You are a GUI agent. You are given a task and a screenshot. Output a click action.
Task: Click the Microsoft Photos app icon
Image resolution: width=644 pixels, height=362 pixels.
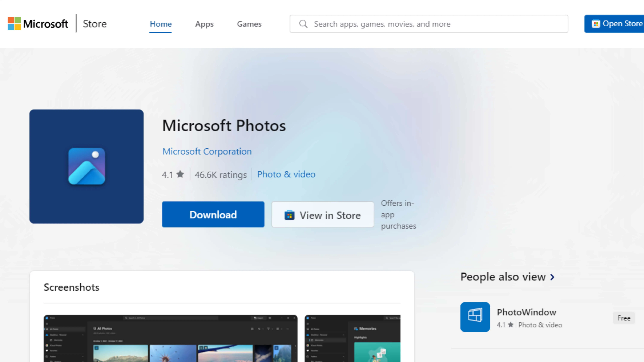tap(87, 166)
